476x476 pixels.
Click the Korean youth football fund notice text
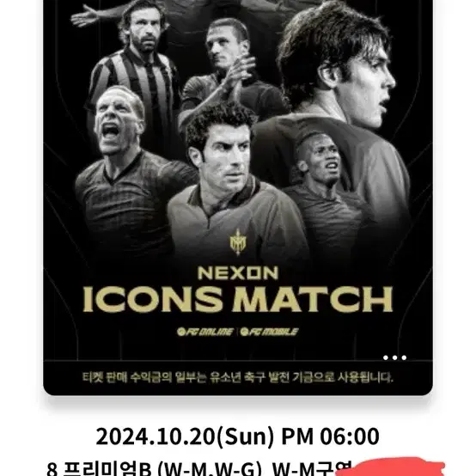click(x=238, y=377)
